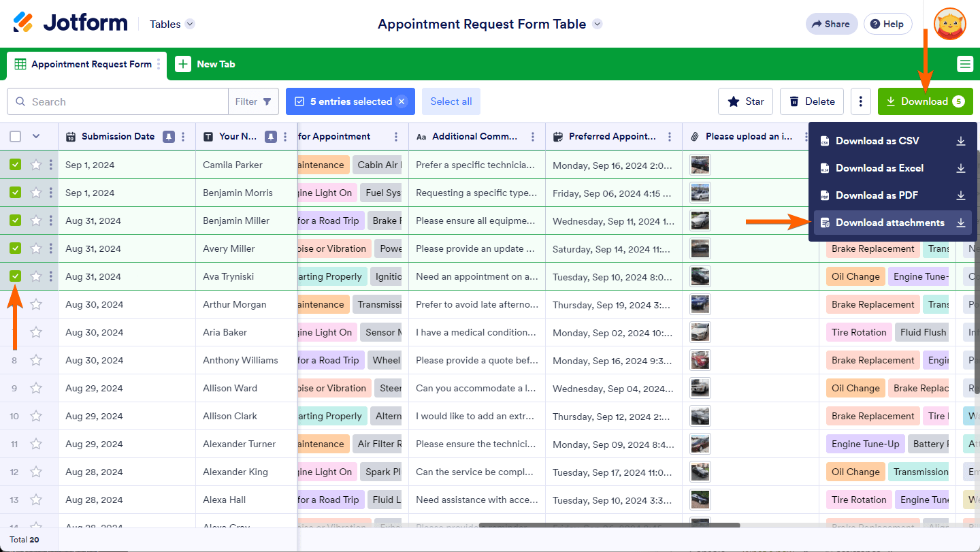Click the Jotform logo
Viewport: 980px width, 552px height.
[70, 23]
